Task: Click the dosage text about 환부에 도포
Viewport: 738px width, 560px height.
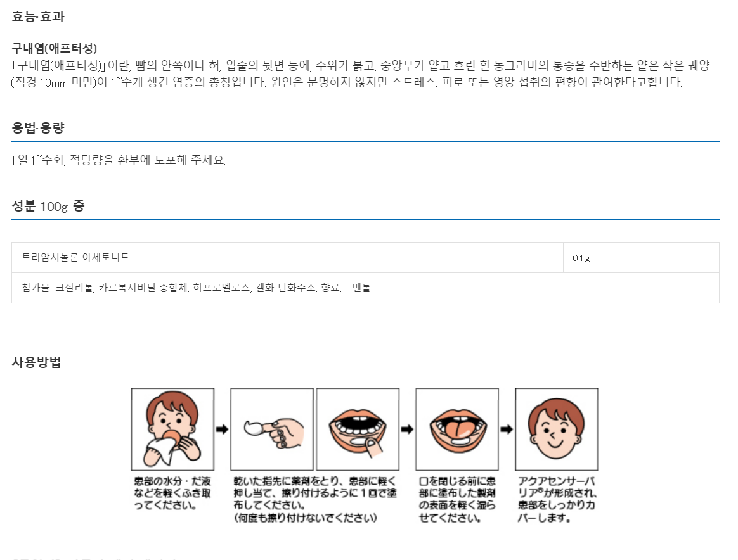Action: [119, 160]
